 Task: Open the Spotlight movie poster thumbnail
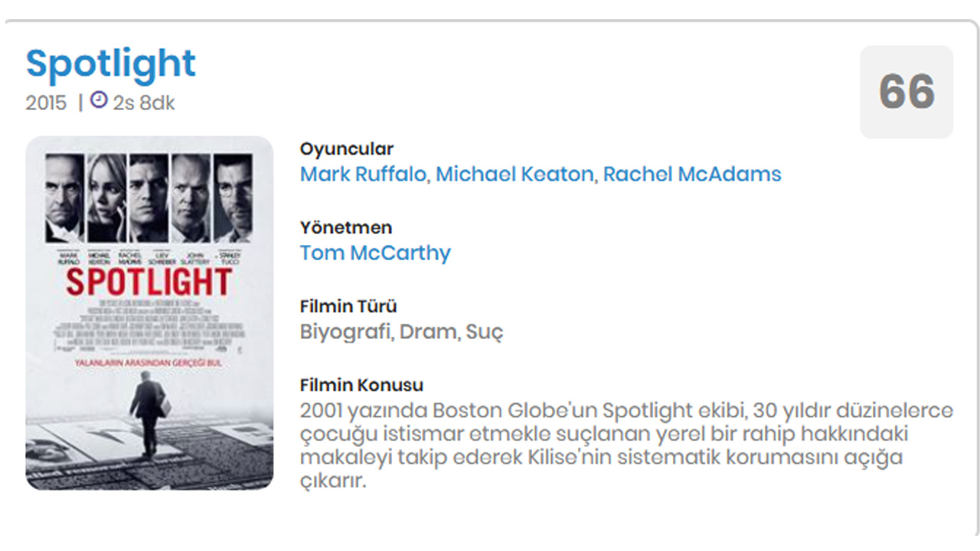(149, 313)
